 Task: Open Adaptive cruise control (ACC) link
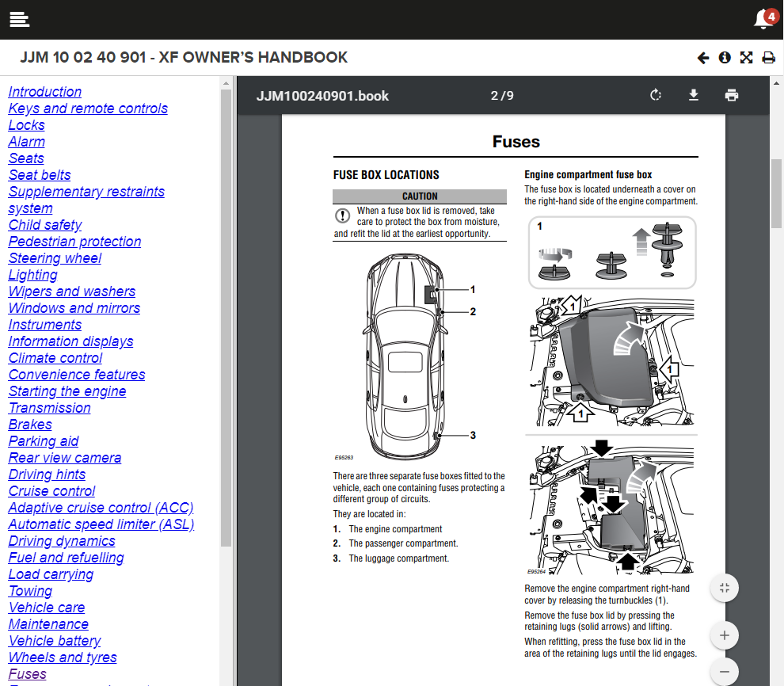(x=101, y=508)
